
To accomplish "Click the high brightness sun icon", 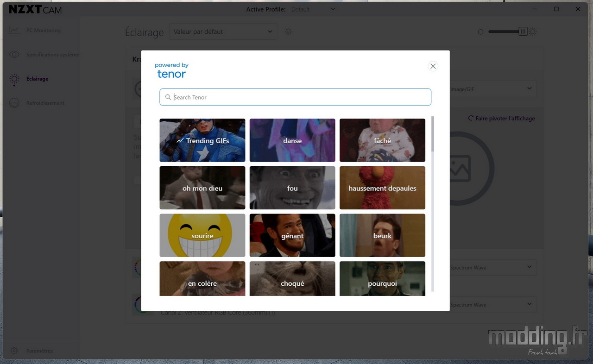I will click(x=533, y=31).
